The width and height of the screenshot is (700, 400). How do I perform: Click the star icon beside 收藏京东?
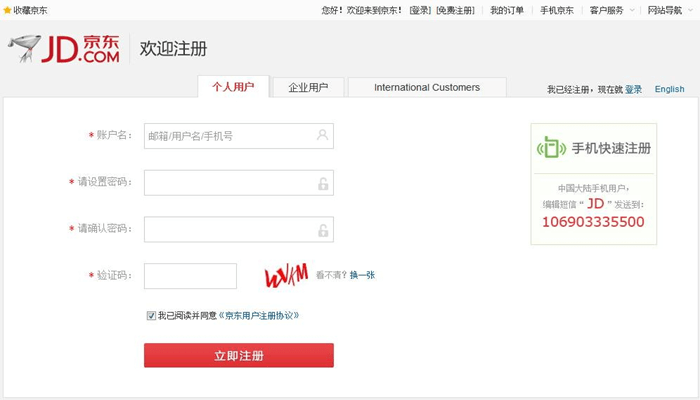(7, 10)
